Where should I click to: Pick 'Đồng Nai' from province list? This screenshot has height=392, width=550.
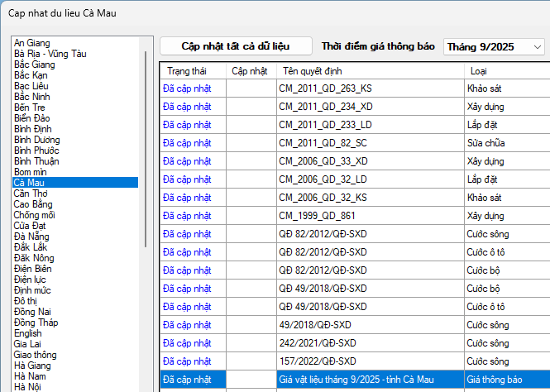click(x=34, y=312)
